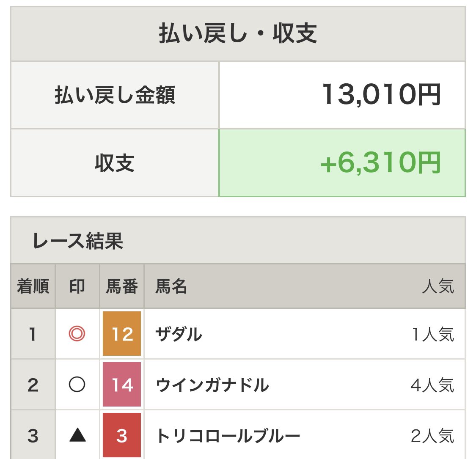Click the 馬名 column header
Viewport: 476px width, 459px height.
coord(171,287)
